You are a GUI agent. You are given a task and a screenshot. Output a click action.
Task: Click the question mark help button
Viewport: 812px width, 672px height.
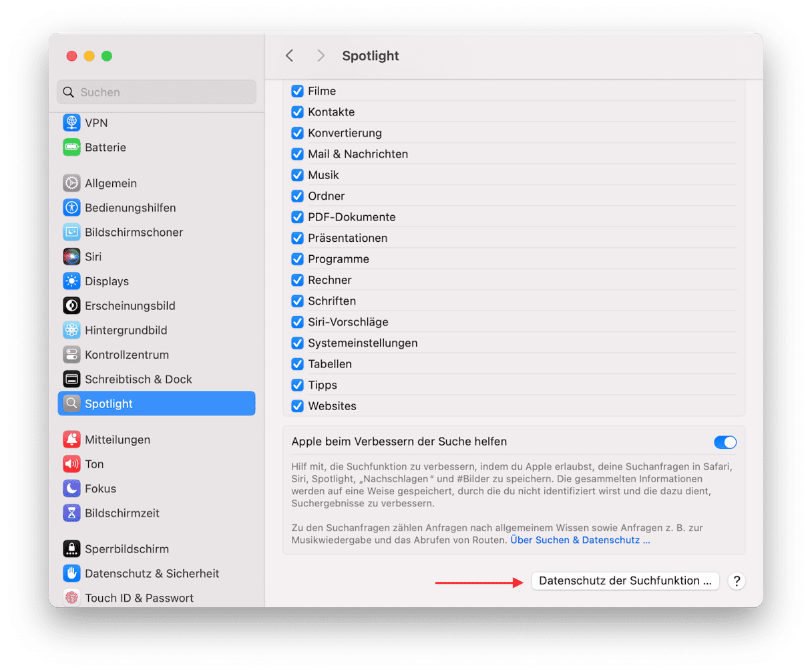coord(736,581)
